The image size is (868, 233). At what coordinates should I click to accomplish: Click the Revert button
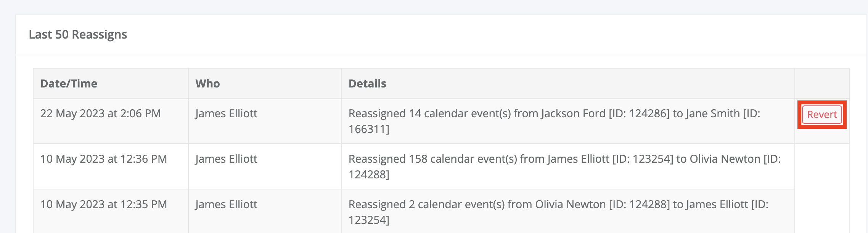click(822, 115)
